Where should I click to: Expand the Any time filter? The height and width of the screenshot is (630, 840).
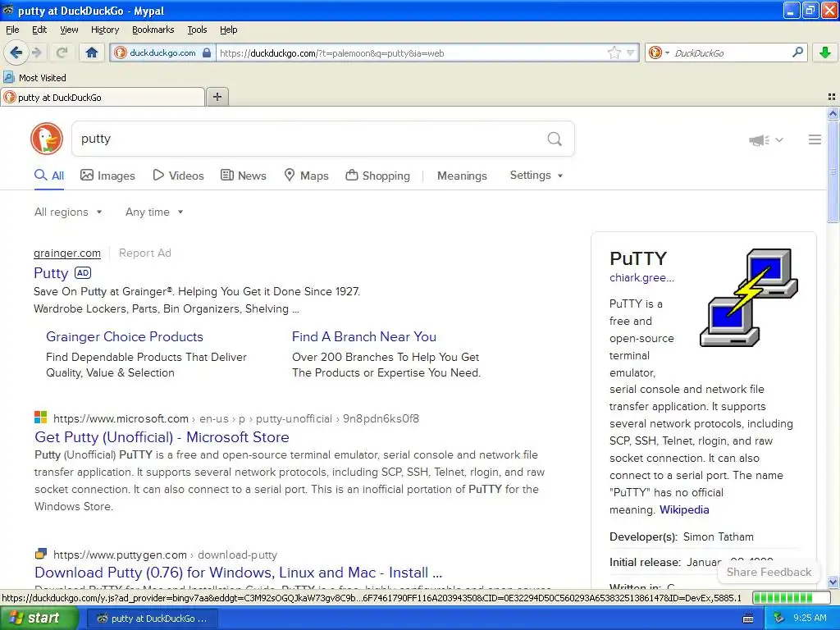tap(154, 212)
